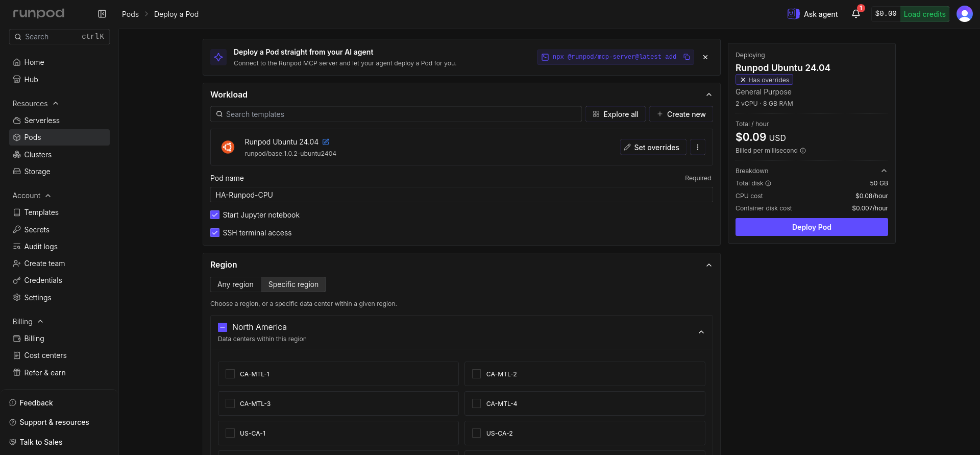Open Refer & earn gift icon
The width and height of the screenshot is (980, 455).
(x=17, y=373)
